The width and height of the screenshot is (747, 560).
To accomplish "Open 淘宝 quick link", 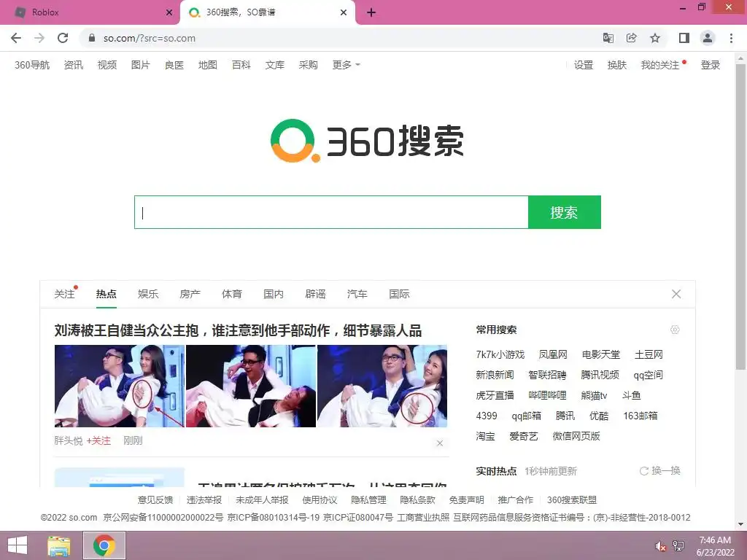I will pyautogui.click(x=485, y=436).
